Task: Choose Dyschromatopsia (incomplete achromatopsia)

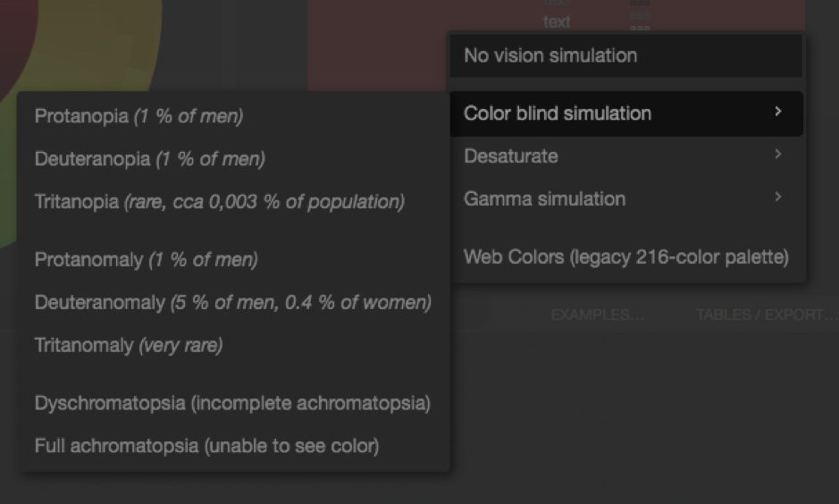Action: coord(232,403)
